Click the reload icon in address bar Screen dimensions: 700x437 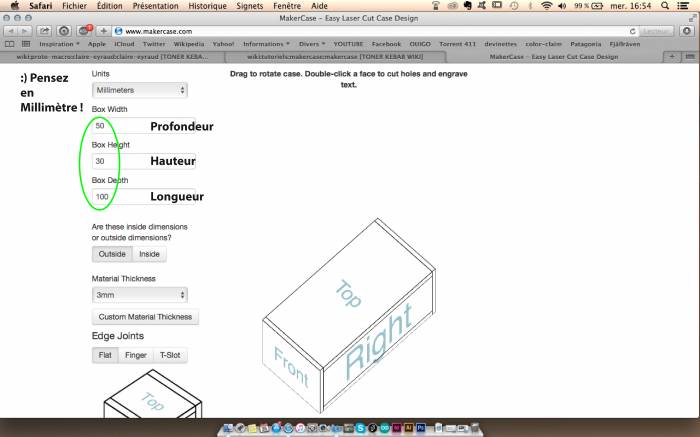point(633,31)
